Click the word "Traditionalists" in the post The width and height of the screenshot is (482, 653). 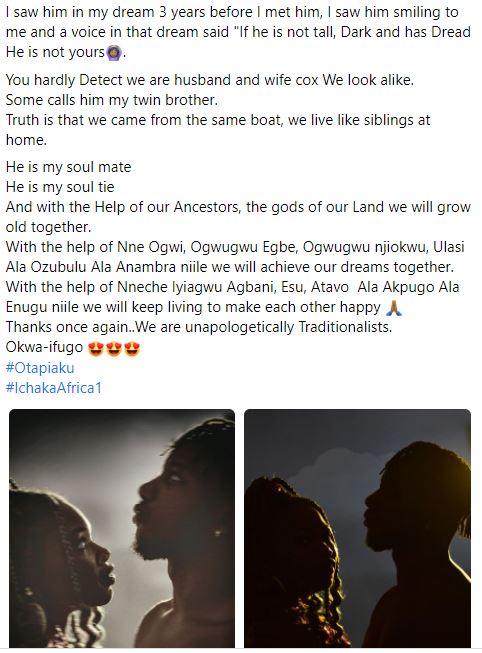click(x=345, y=327)
